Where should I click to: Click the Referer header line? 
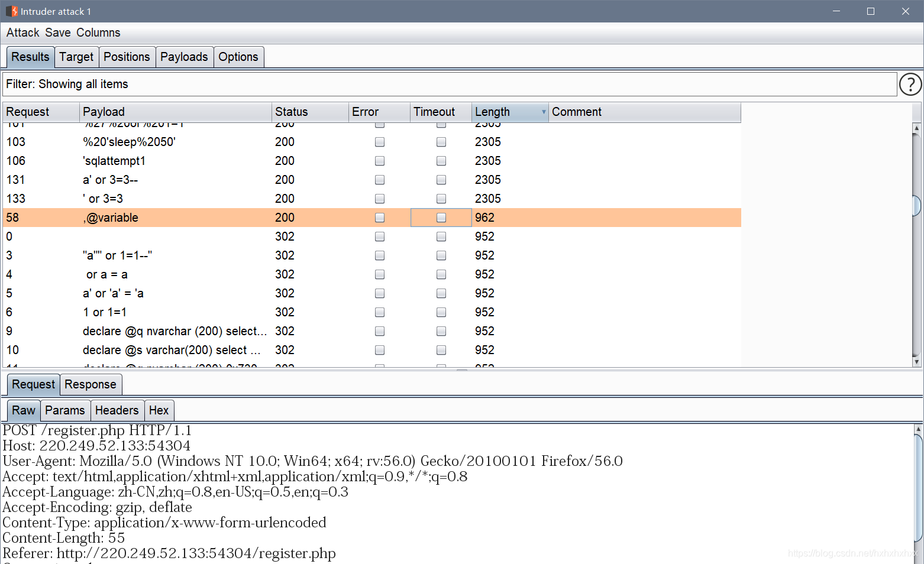(x=169, y=553)
